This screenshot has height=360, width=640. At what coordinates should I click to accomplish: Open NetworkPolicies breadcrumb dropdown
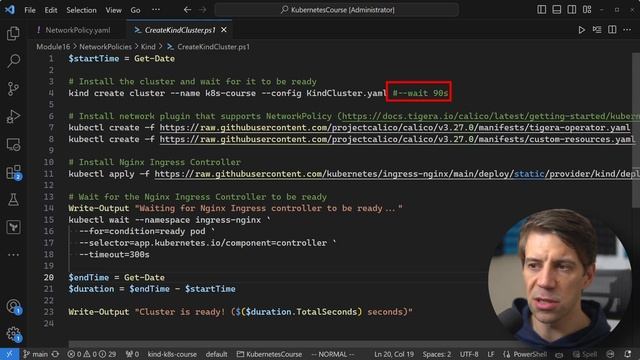(x=105, y=47)
